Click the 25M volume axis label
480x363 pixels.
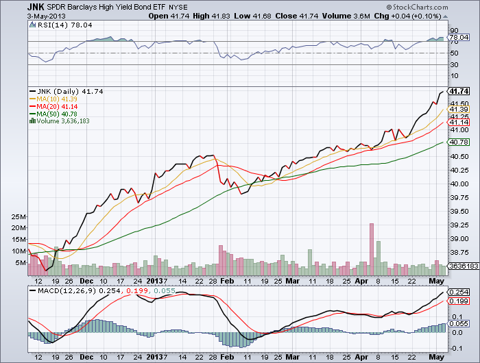click(x=19, y=217)
